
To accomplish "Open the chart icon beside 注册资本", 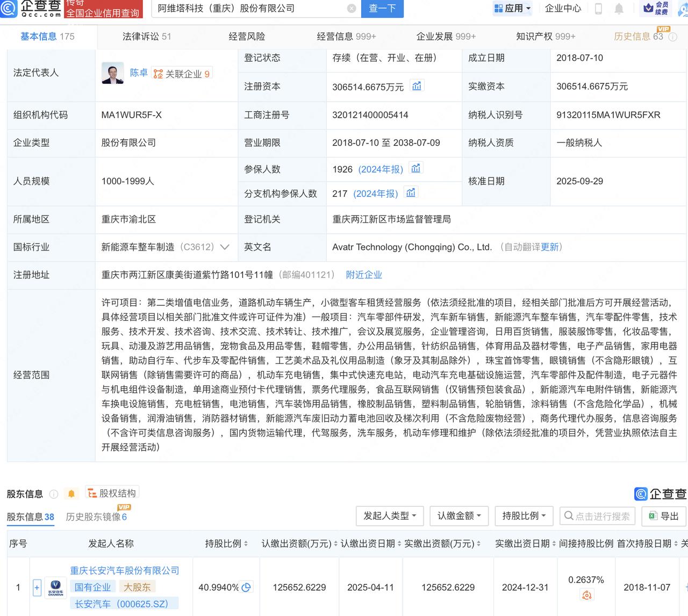I will point(417,86).
